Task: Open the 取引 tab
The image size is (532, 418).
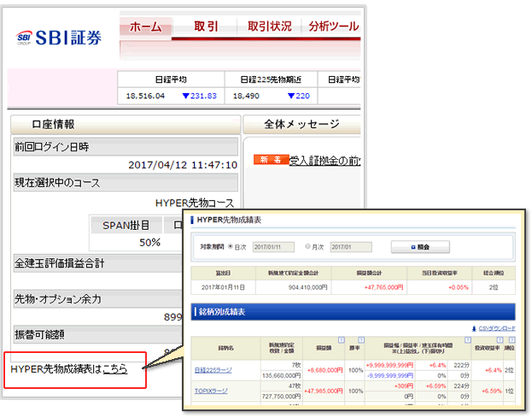Action: coord(206,26)
